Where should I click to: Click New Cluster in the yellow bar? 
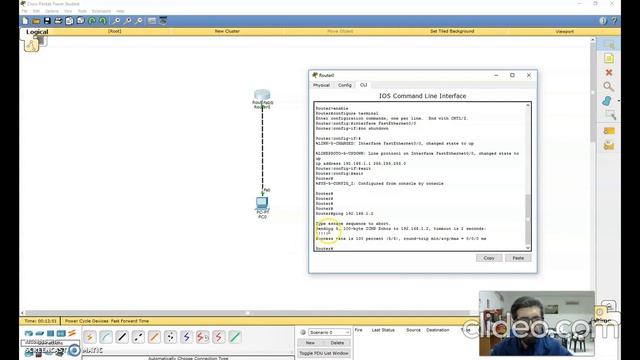(x=227, y=31)
